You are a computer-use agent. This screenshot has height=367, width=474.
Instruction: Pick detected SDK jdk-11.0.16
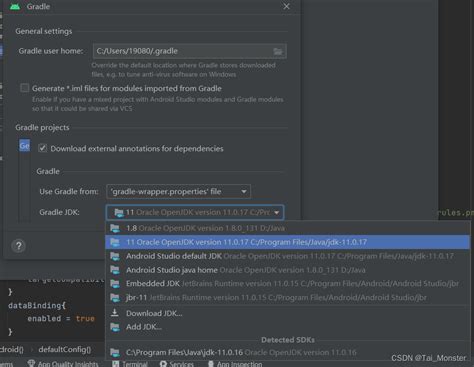pos(287,352)
